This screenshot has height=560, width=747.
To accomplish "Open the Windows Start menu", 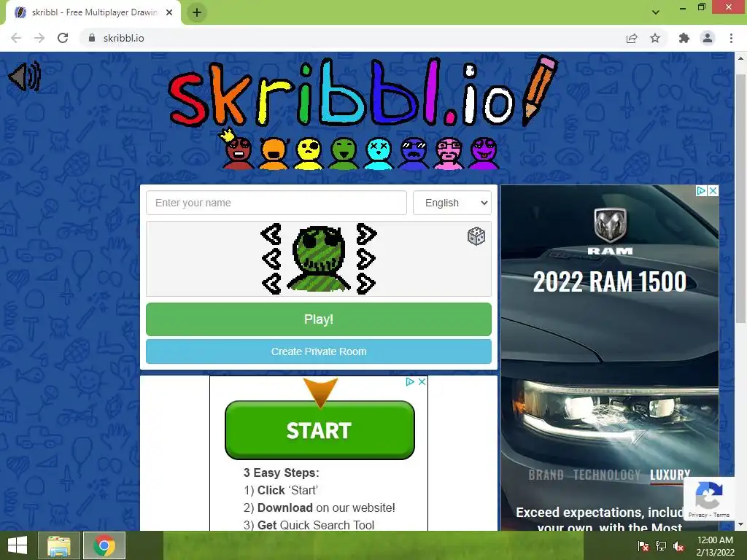I will click(x=18, y=545).
